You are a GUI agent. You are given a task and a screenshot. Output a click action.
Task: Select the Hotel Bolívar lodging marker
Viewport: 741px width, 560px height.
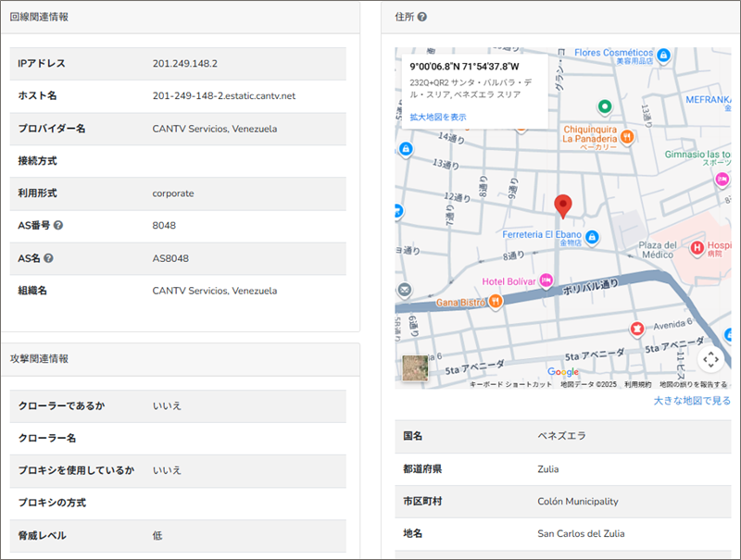click(x=546, y=279)
